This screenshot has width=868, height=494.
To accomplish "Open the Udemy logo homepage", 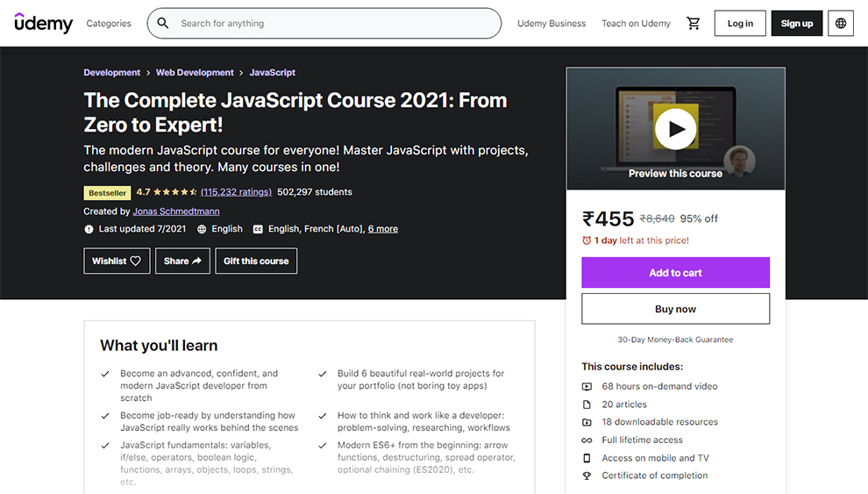I will click(43, 24).
